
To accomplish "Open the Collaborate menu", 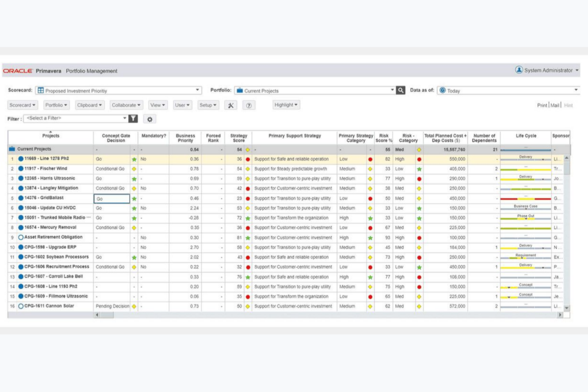I will pyautogui.click(x=126, y=105).
